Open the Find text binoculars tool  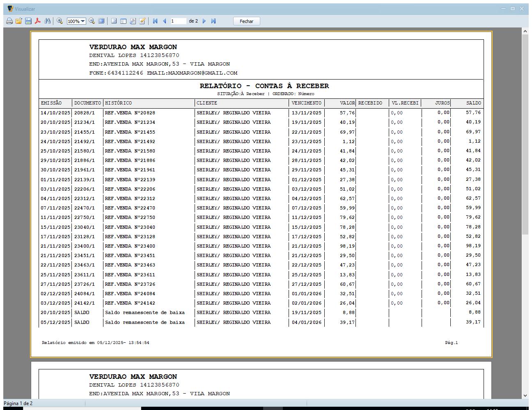click(x=48, y=21)
